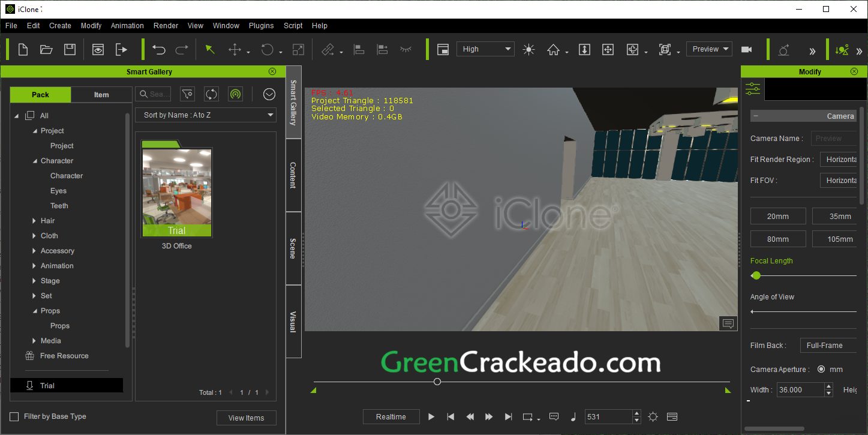Open the Animation menu
This screenshot has height=435, width=868.
[127, 25]
